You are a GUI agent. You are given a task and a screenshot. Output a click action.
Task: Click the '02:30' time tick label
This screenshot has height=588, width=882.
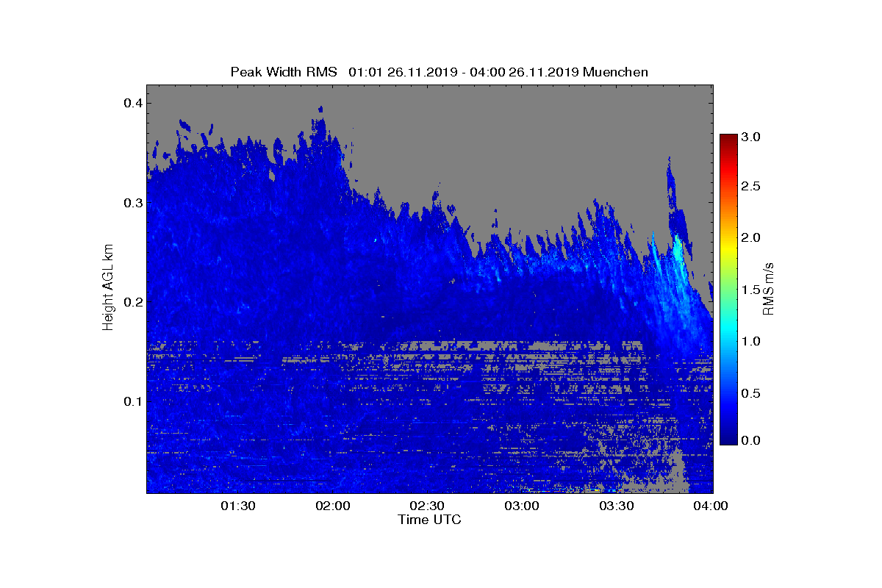click(428, 506)
